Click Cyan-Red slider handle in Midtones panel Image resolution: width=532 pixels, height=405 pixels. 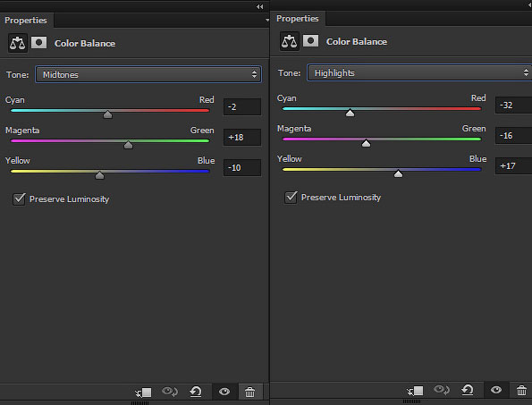point(107,114)
